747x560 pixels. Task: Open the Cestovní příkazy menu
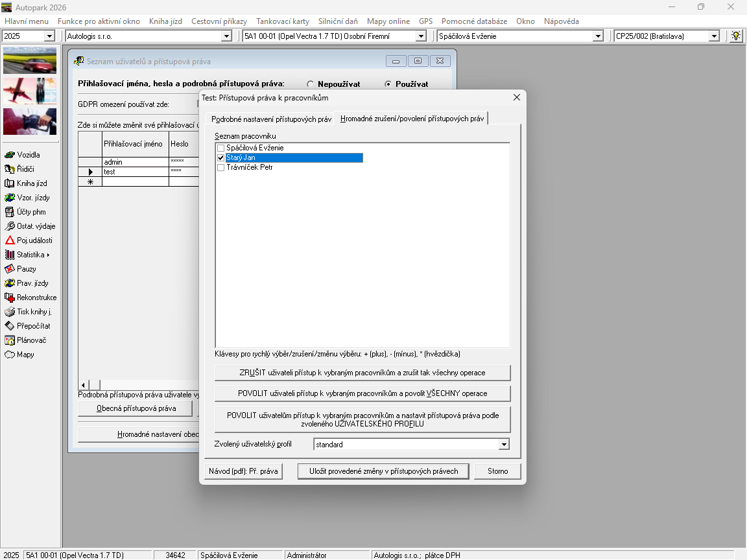(219, 21)
